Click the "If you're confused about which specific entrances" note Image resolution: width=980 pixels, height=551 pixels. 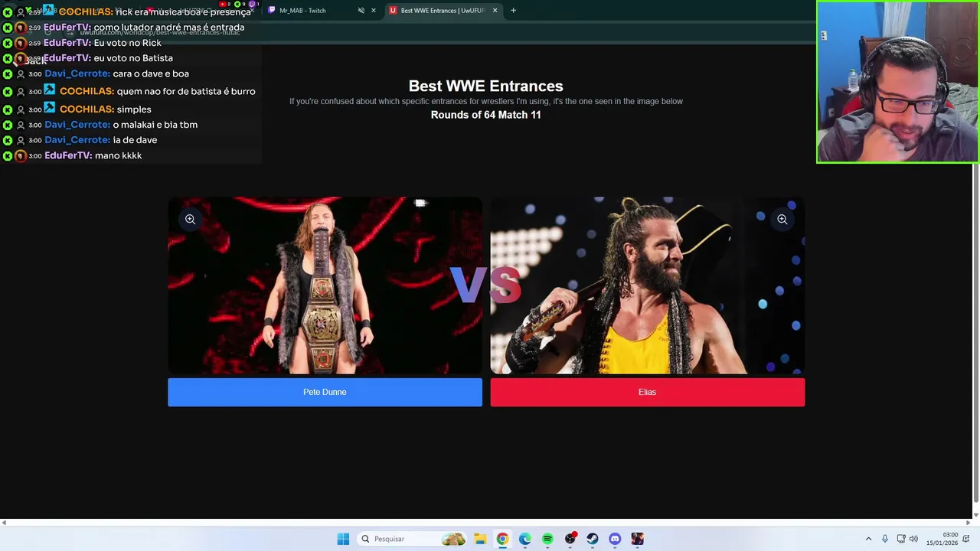click(485, 101)
